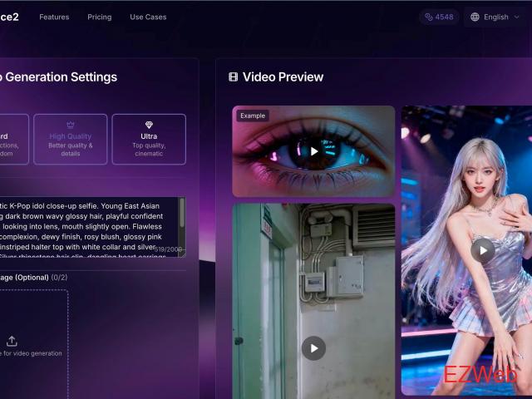
Task: Play the eye close-up example video
Action: point(313,151)
